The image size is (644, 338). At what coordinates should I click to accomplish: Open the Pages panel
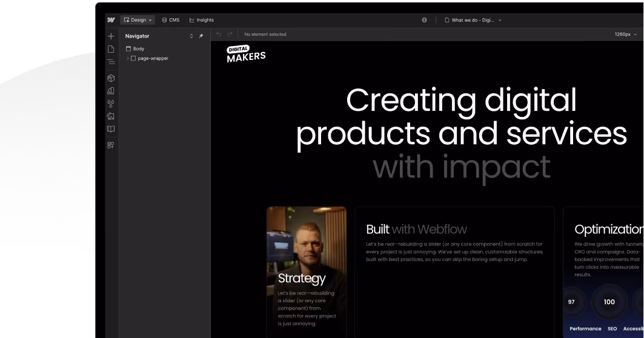[111, 49]
